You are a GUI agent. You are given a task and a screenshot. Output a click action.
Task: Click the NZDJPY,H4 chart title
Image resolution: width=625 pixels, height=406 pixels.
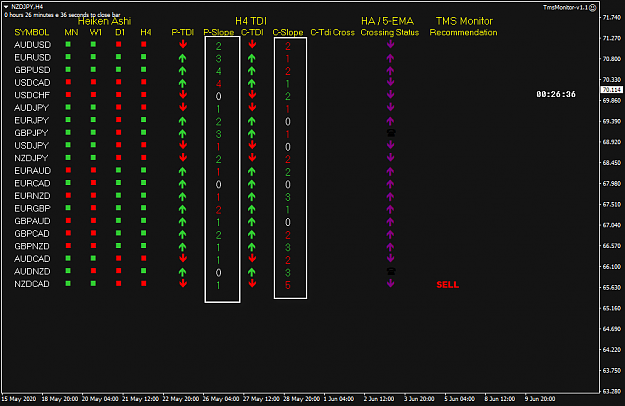(x=27, y=7)
